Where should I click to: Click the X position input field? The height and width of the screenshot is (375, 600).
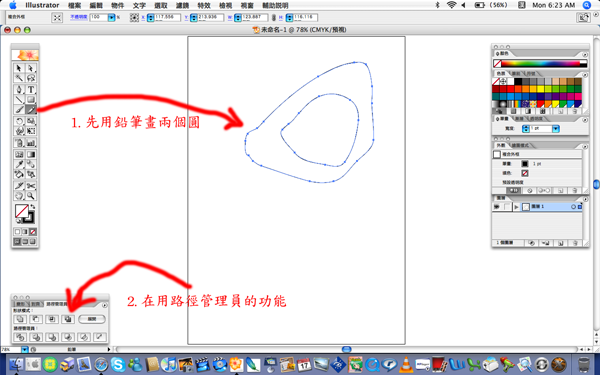pos(167,18)
